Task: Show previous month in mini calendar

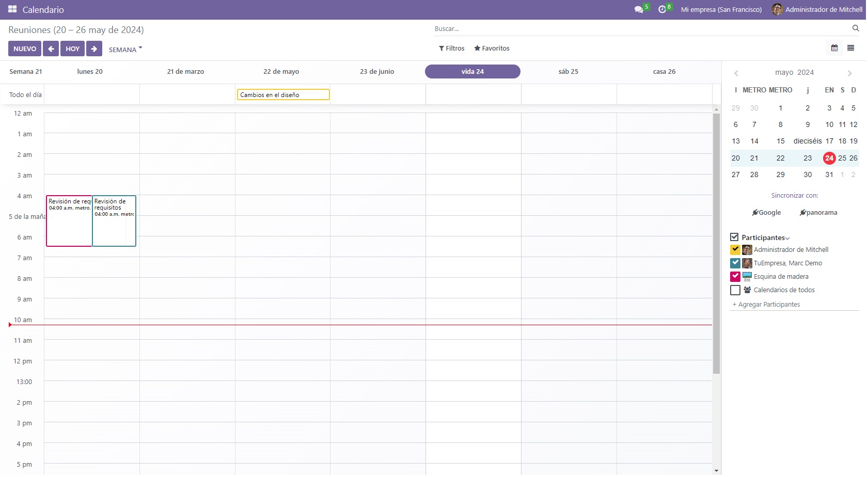Action: [736, 73]
